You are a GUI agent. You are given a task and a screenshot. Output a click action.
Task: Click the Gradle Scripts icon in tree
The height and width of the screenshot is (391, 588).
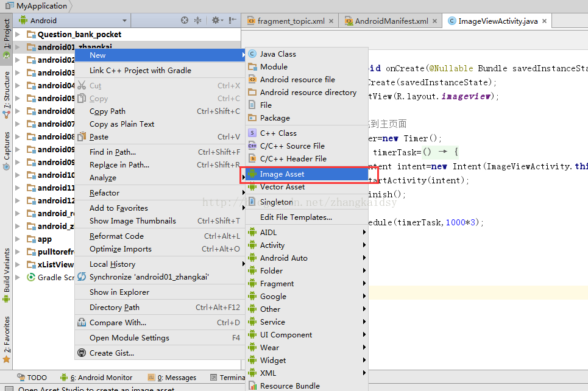tap(31, 277)
